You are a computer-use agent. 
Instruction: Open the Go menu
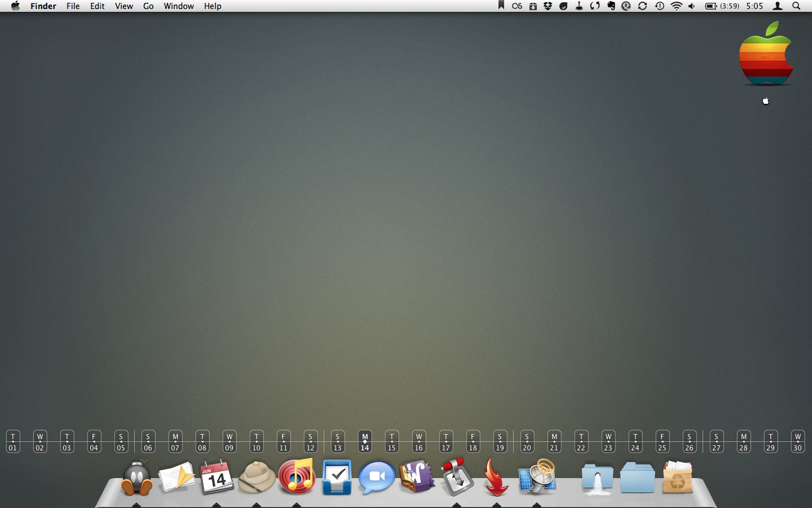pyautogui.click(x=148, y=6)
